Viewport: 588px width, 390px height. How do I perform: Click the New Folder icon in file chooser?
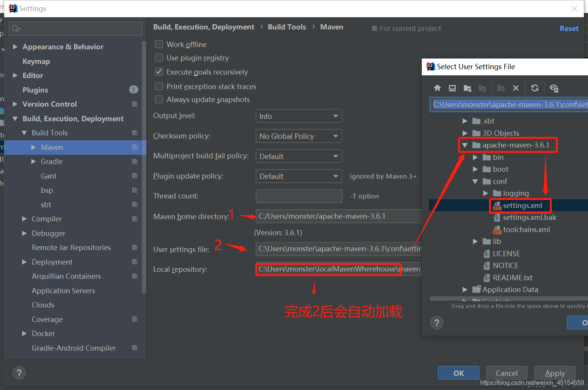click(x=501, y=88)
